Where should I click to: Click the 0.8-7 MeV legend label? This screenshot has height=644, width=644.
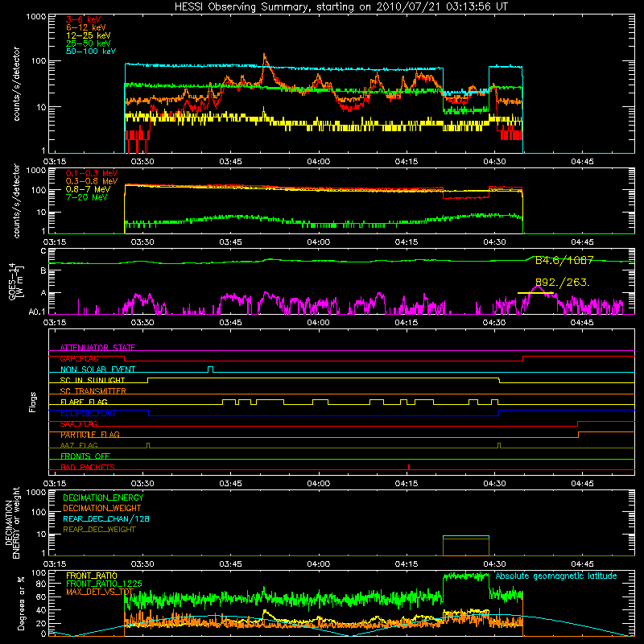pos(88,190)
